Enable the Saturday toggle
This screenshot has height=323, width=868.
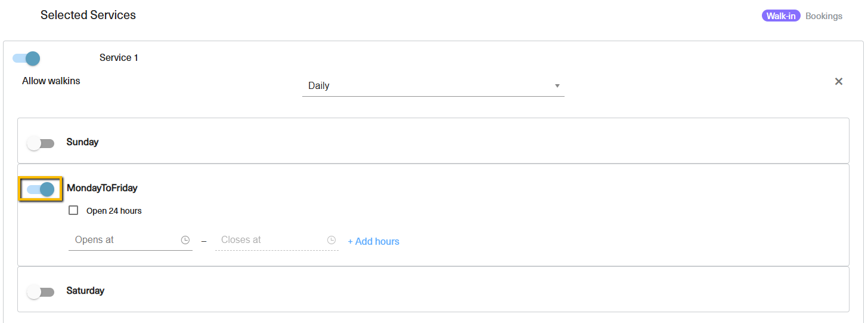tap(41, 292)
